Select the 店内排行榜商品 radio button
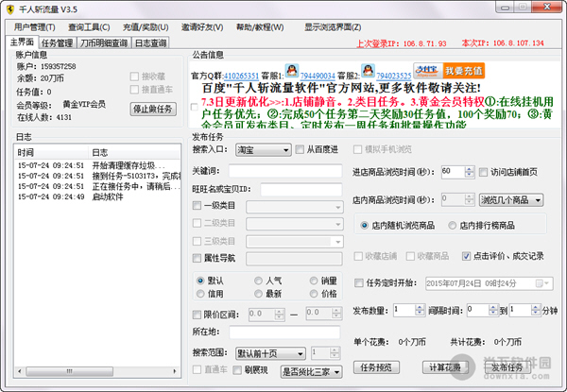 [452, 226]
